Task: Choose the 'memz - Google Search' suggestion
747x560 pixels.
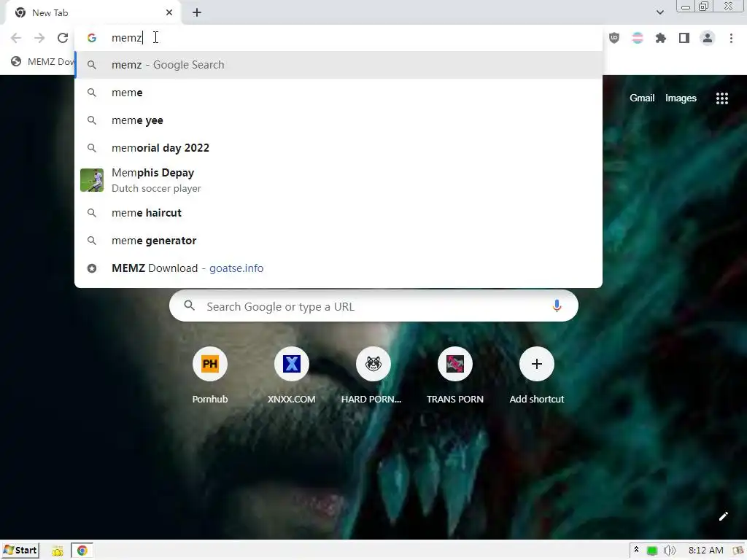Action: pos(338,65)
